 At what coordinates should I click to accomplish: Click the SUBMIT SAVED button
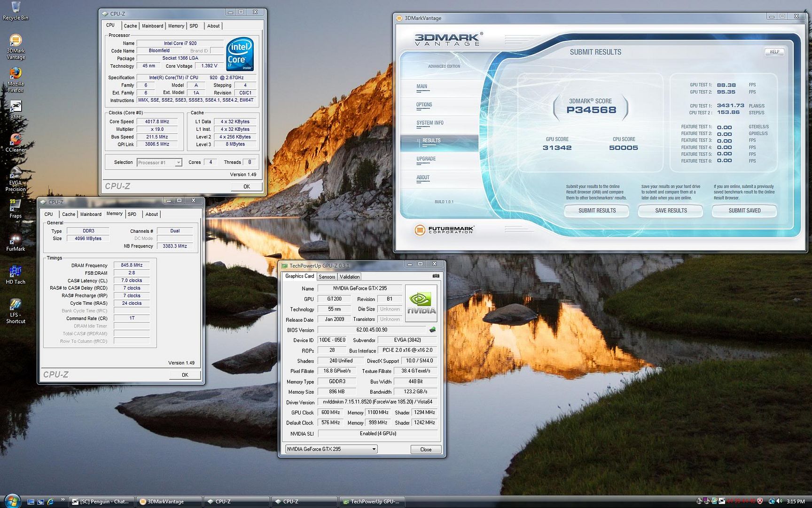click(744, 211)
